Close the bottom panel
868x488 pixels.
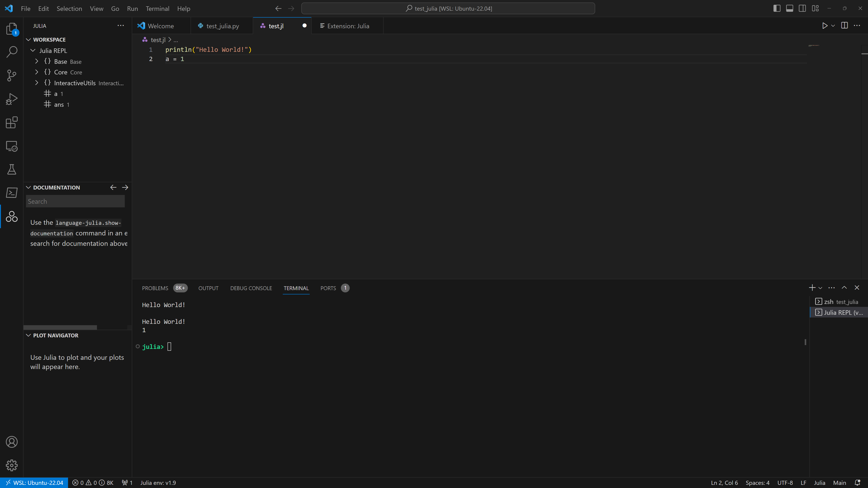pos(857,287)
